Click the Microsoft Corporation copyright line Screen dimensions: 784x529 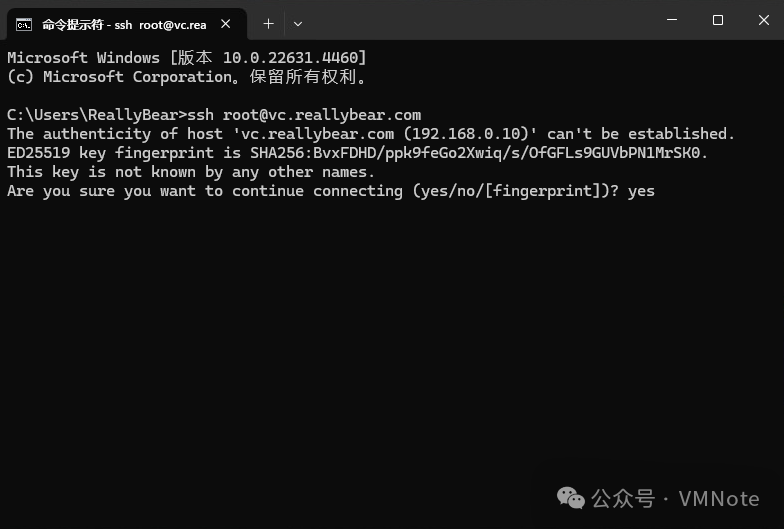pyautogui.click(x=186, y=77)
